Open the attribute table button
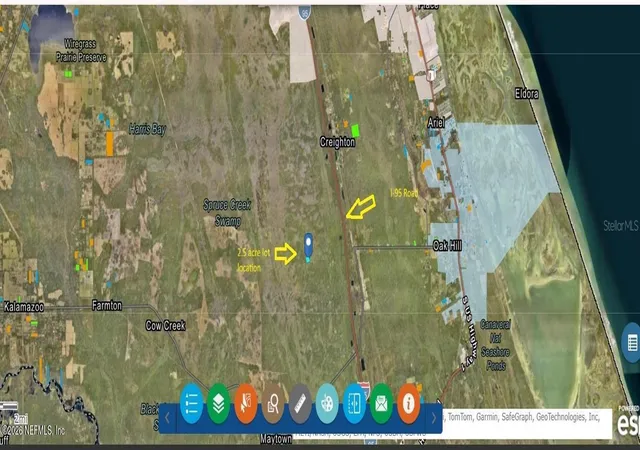 [x=631, y=342]
